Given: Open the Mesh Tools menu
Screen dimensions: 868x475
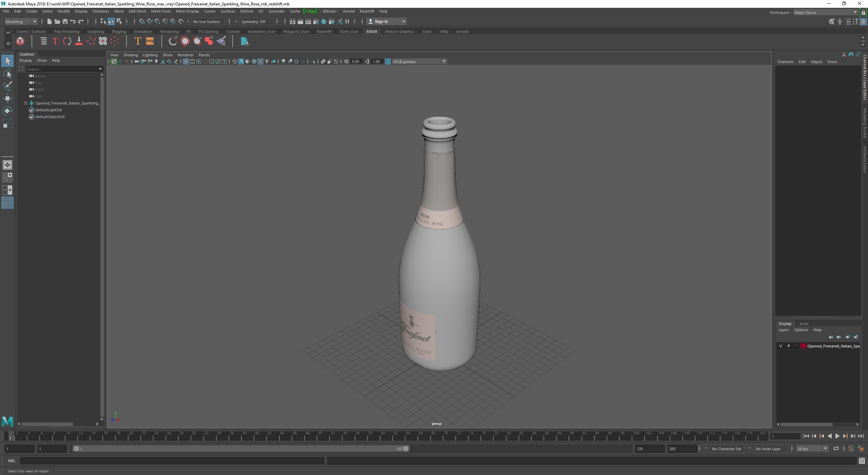Looking at the screenshot, I should [161, 11].
